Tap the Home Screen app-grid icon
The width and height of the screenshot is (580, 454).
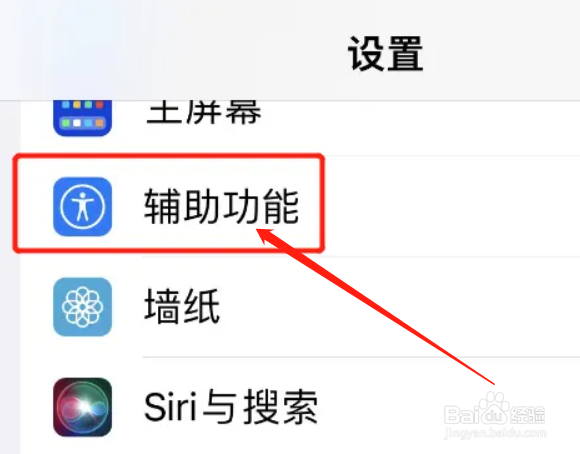tap(82, 118)
